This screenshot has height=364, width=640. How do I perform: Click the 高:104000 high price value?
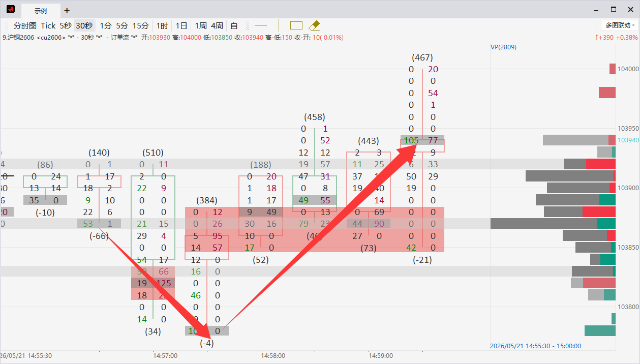187,38
